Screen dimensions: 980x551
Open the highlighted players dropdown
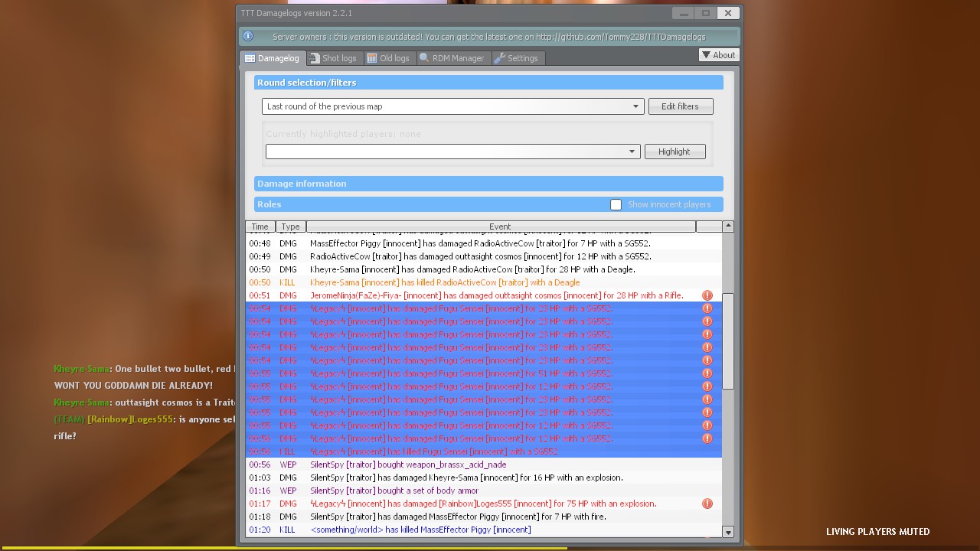tap(632, 152)
